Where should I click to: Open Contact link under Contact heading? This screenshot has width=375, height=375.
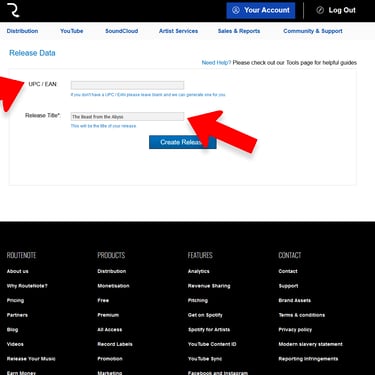point(288,271)
